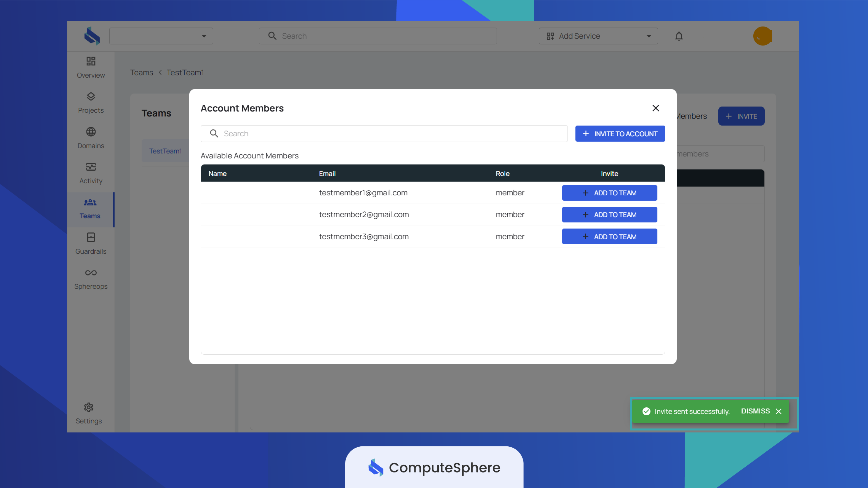Viewport: 868px width, 488px height.
Task: Close the success toast with X
Action: click(x=778, y=411)
